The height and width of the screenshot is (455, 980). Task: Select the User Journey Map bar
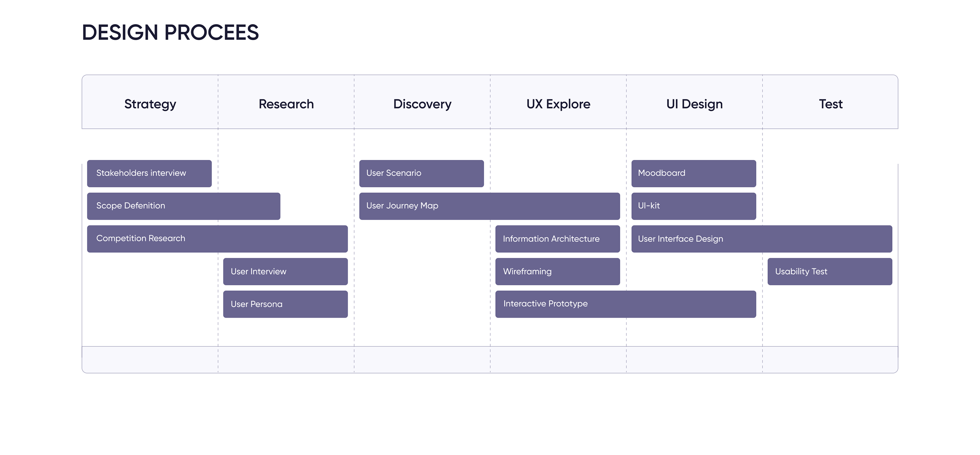[x=489, y=206]
